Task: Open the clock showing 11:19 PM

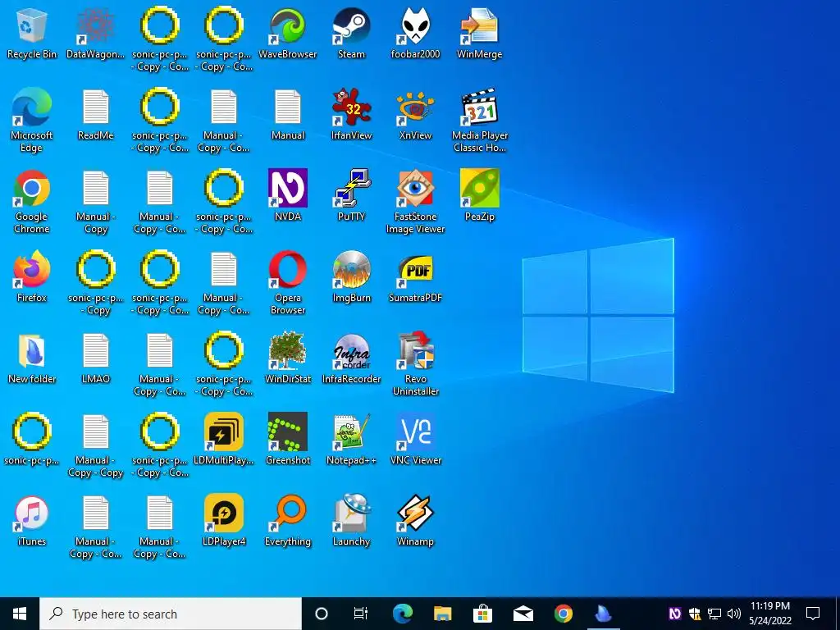Action: (x=770, y=614)
